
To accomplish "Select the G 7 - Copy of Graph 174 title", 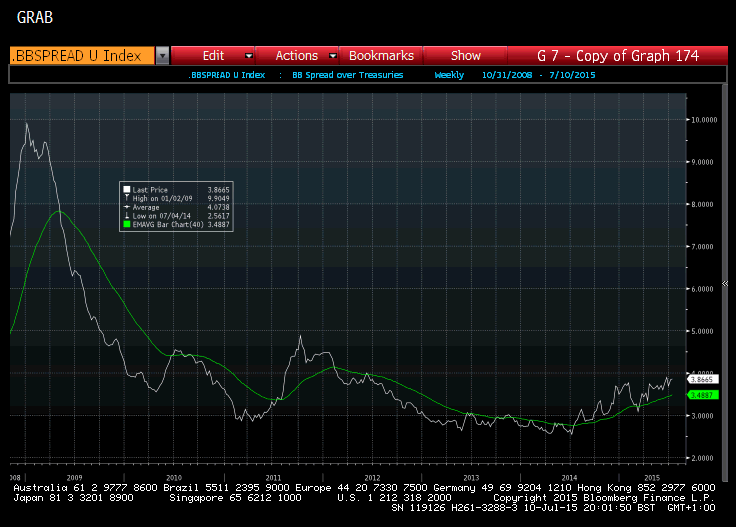I will (x=617, y=56).
